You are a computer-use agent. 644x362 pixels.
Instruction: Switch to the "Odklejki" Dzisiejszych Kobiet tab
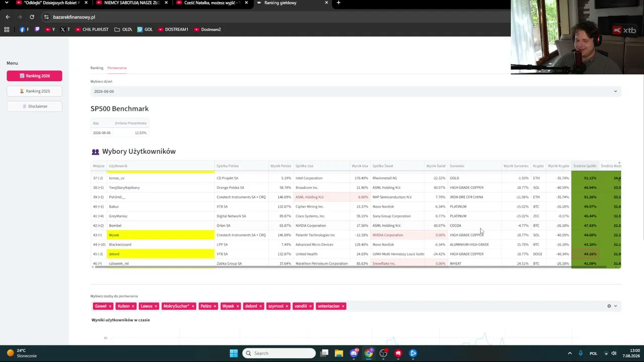point(52,3)
